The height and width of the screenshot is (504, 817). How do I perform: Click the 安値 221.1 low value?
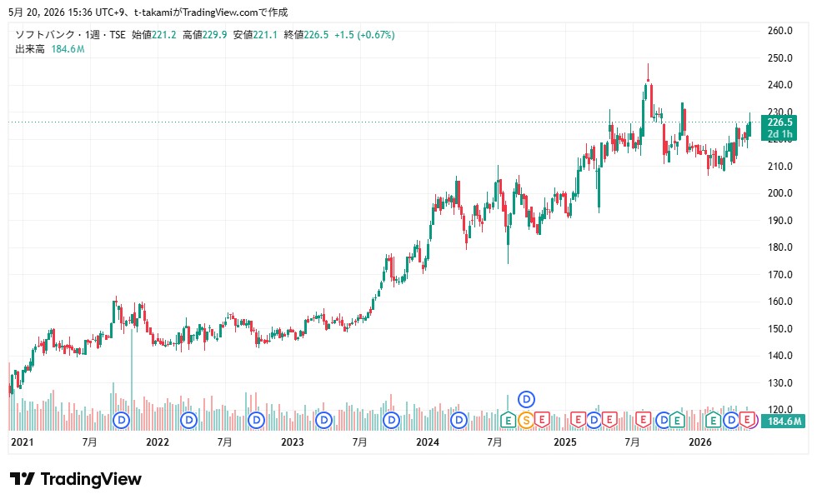255,35
